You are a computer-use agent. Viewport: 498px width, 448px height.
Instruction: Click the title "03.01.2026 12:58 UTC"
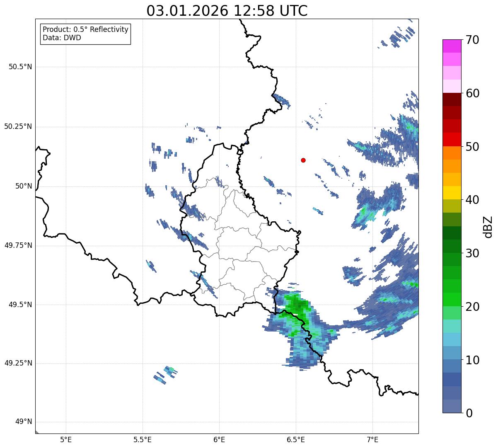[x=227, y=11]
